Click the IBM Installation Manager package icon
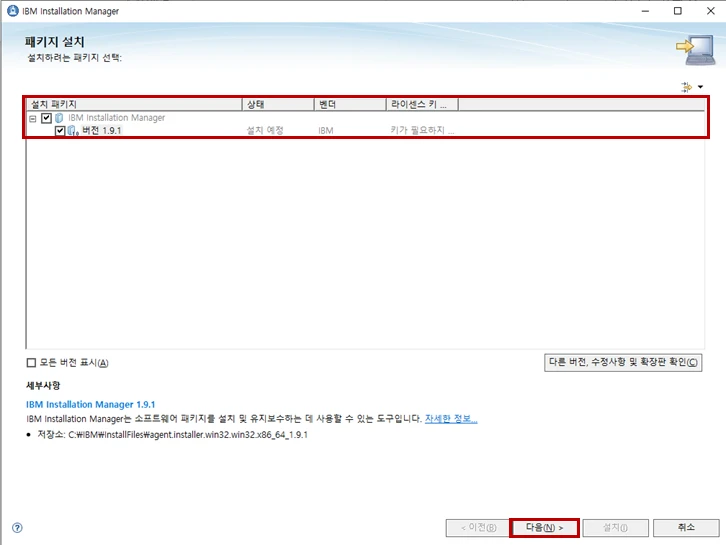This screenshot has width=726, height=545. coord(59,118)
